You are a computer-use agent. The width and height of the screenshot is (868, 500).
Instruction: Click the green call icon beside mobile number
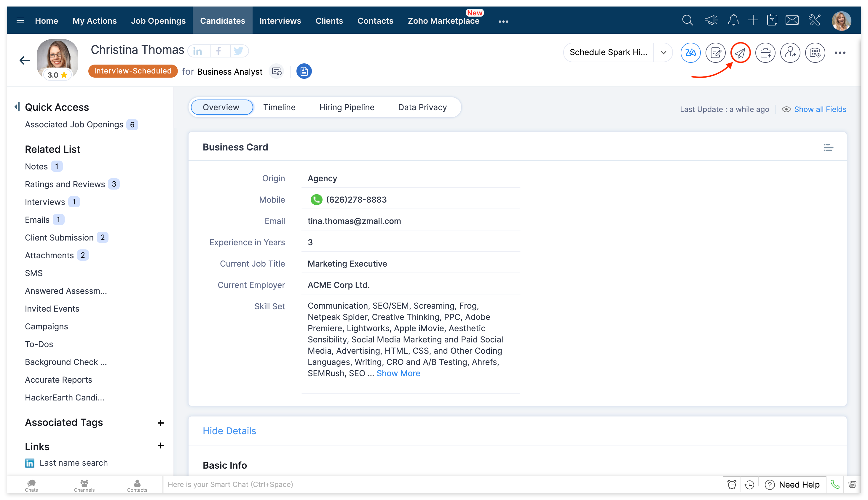[x=316, y=200]
